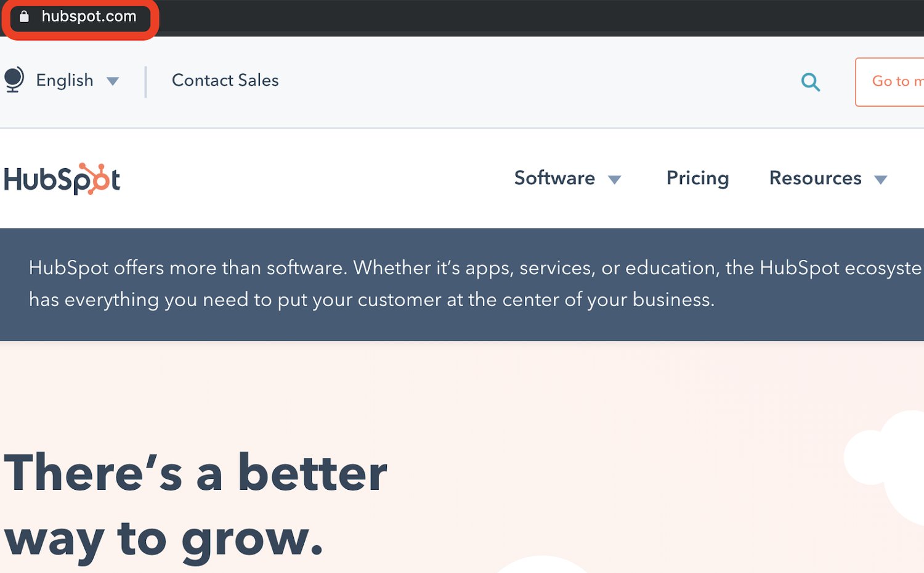This screenshot has height=573, width=924.
Task: Click the hubspot.com address text
Action: coord(89,17)
